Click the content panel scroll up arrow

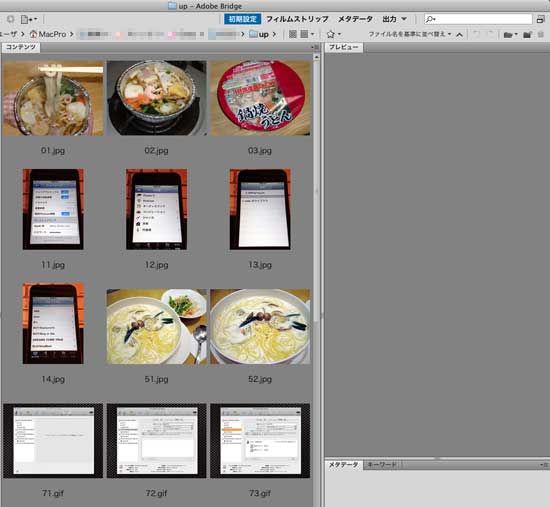(317, 57)
